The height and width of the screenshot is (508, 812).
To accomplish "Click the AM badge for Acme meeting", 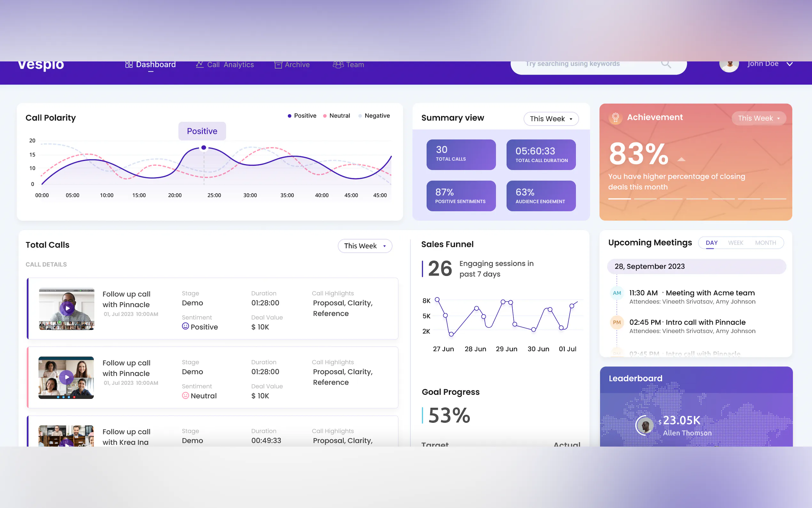I will coord(617,293).
